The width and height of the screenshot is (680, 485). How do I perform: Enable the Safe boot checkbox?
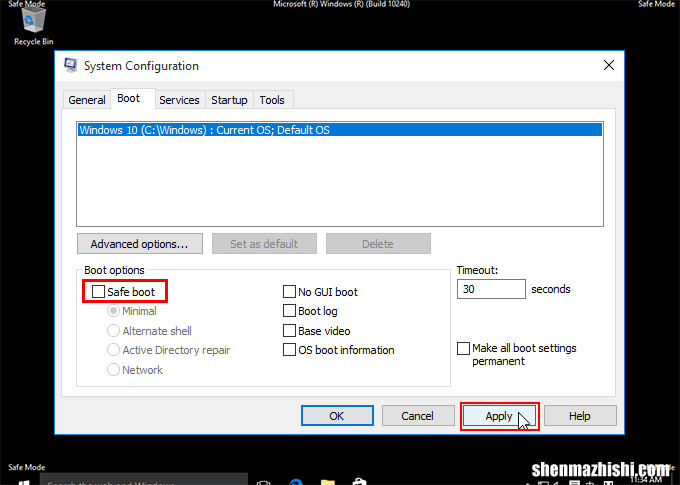tap(98, 292)
